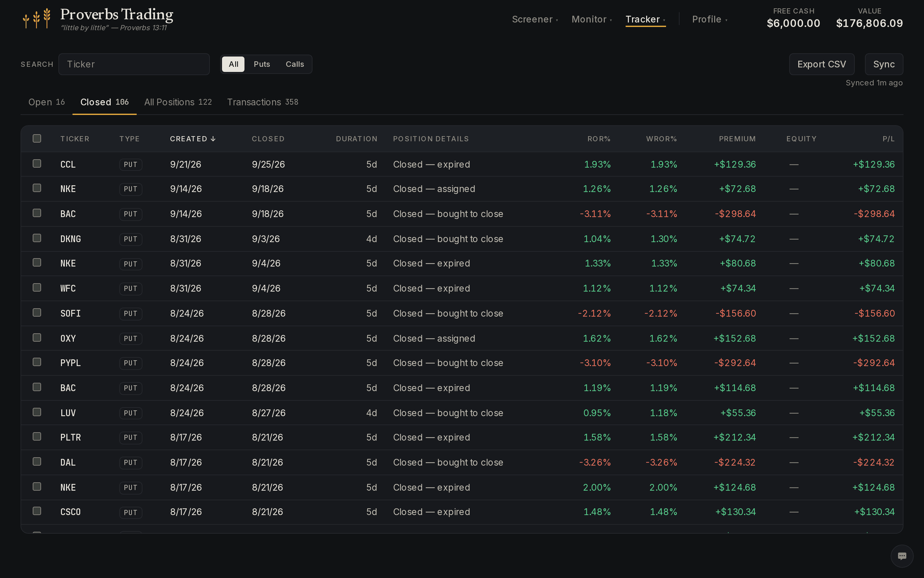924x578 pixels.
Task: Open the chat bubble widget
Action: click(x=902, y=556)
